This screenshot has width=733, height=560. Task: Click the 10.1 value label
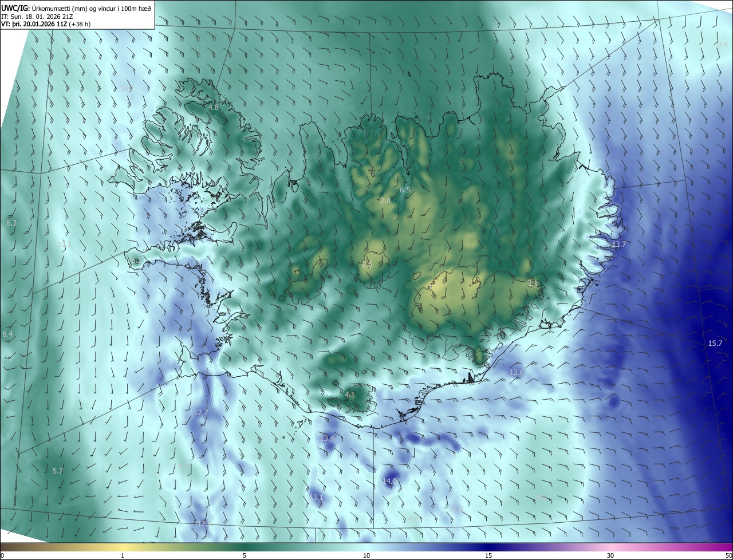(x=64, y=244)
